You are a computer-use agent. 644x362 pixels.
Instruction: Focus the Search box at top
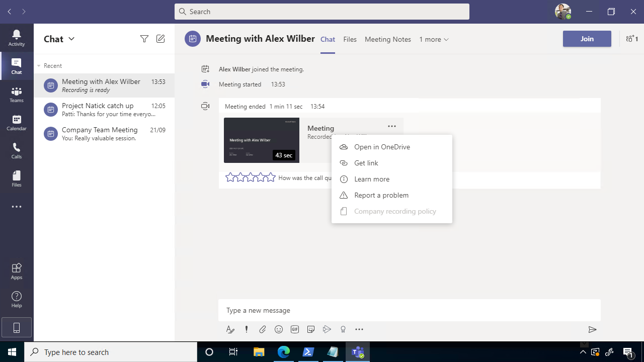tap(322, 12)
